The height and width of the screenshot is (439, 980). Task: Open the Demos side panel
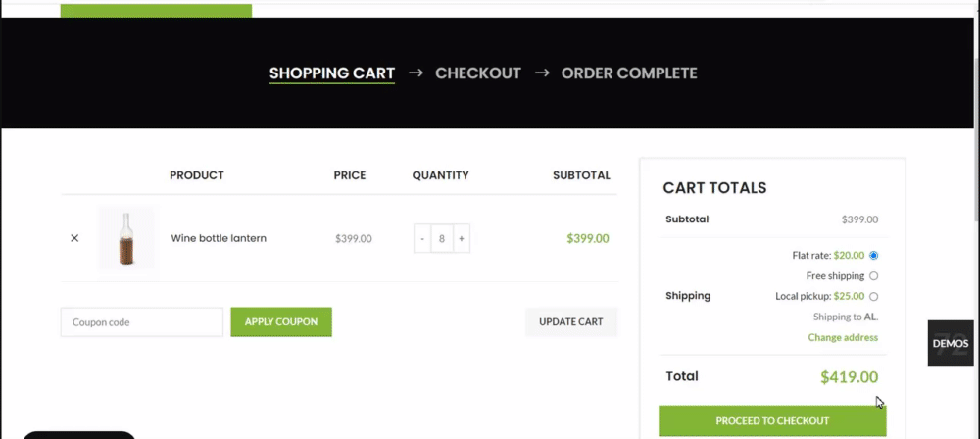(x=951, y=343)
